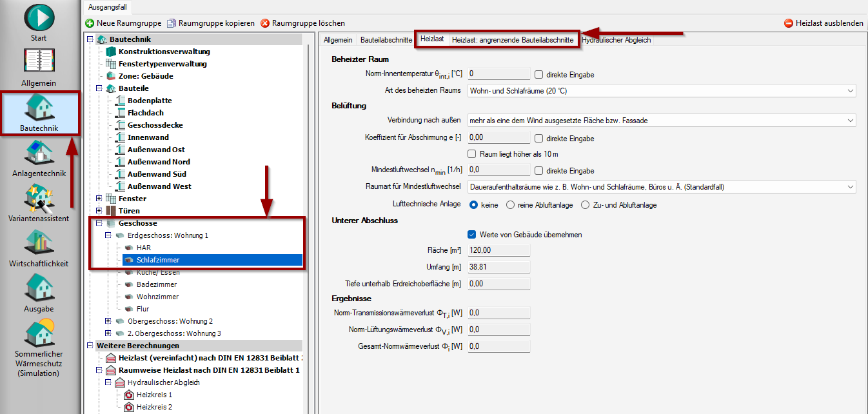Select 'reine Abluftanlage' radio option
The image size is (868, 414).
[511, 204]
